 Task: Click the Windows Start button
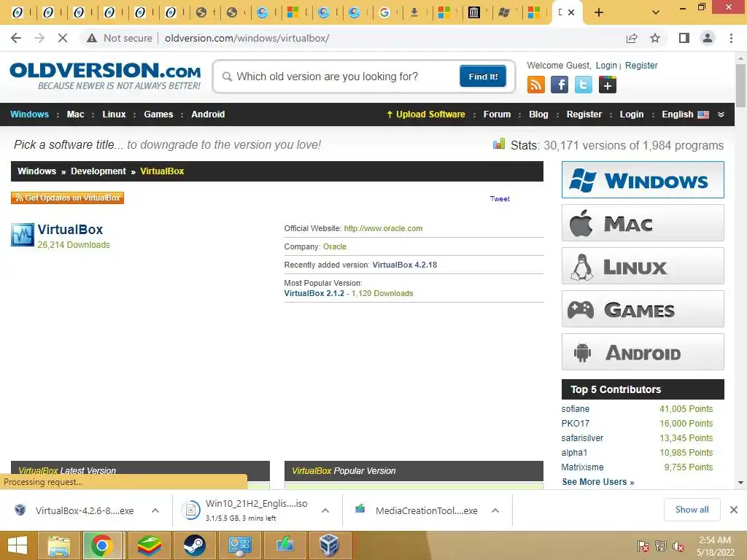click(18, 545)
